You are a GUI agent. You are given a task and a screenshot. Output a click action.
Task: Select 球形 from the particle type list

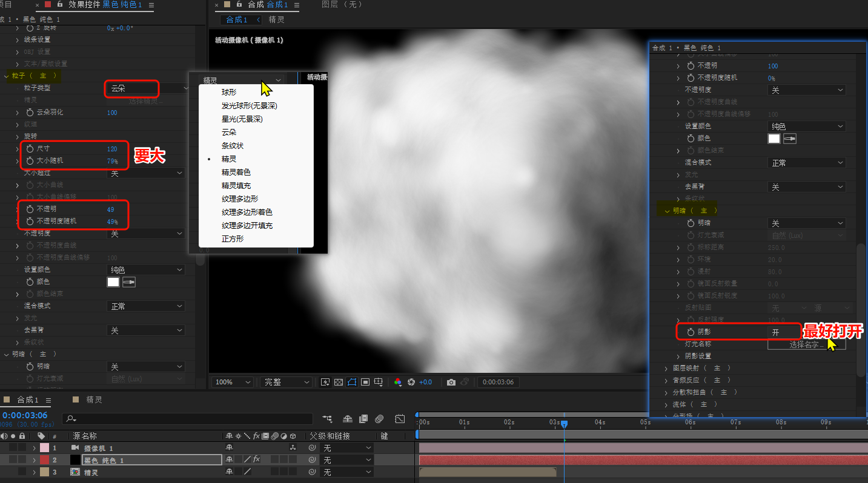[x=229, y=93]
